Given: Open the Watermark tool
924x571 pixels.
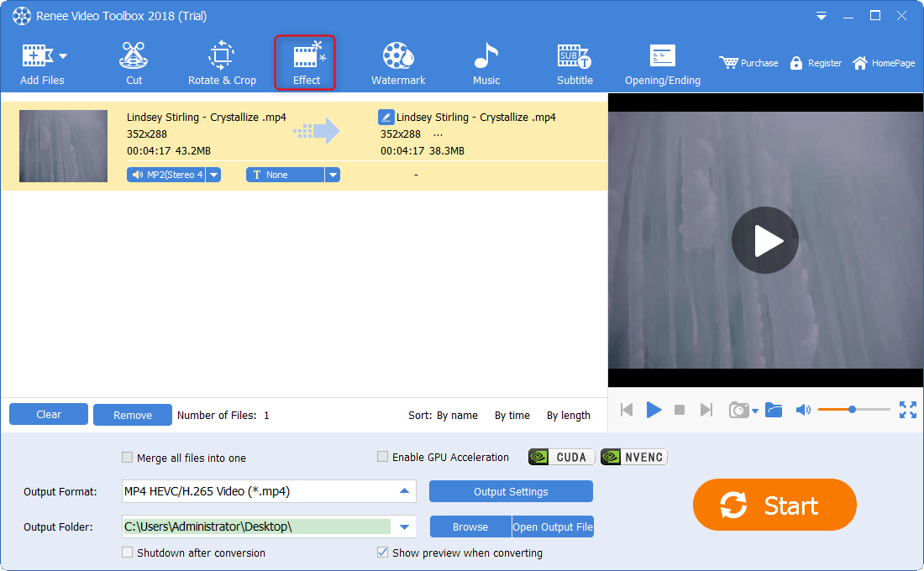Looking at the screenshot, I should pyautogui.click(x=398, y=64).
